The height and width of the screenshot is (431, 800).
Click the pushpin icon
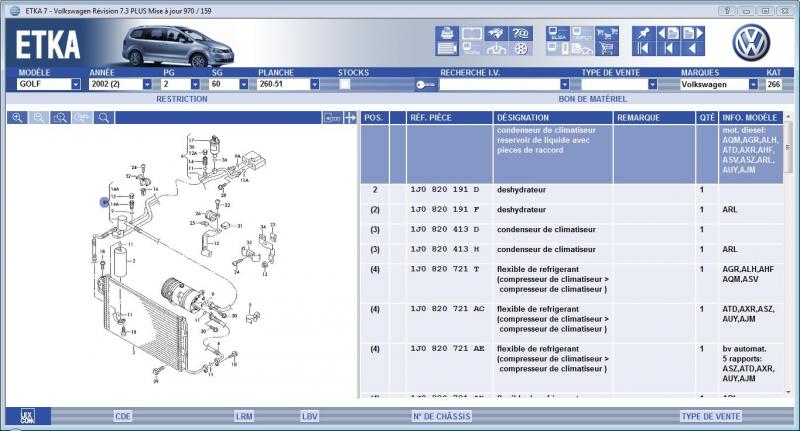coord(644,34)
